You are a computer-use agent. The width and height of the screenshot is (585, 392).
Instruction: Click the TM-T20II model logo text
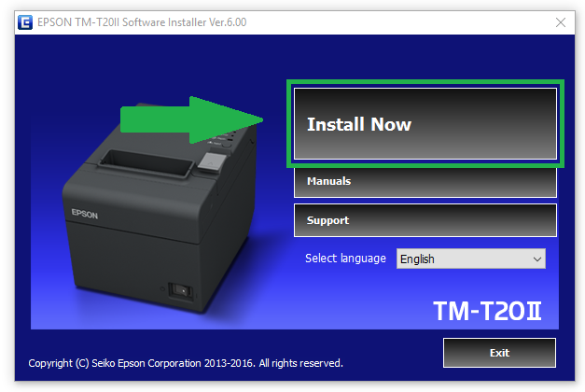(x=487, y=311)
